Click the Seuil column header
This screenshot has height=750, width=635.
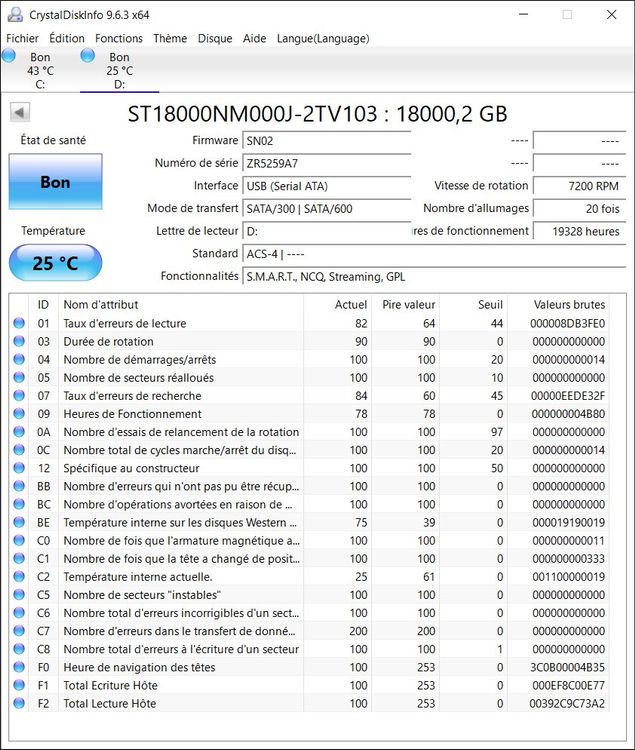tap(474, 304)
